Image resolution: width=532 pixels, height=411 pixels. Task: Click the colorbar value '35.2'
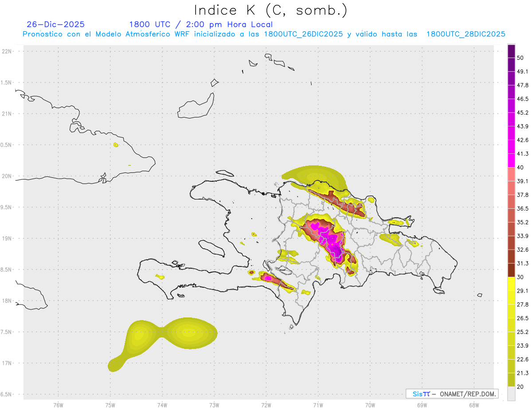[523, 222]
